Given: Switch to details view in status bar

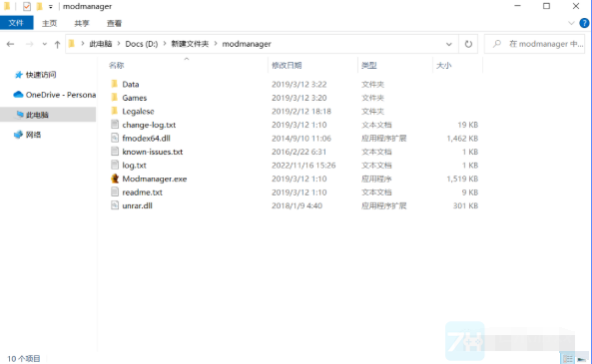Looking at the screenshot, I should pyautogui.click(x=568, y=359).
